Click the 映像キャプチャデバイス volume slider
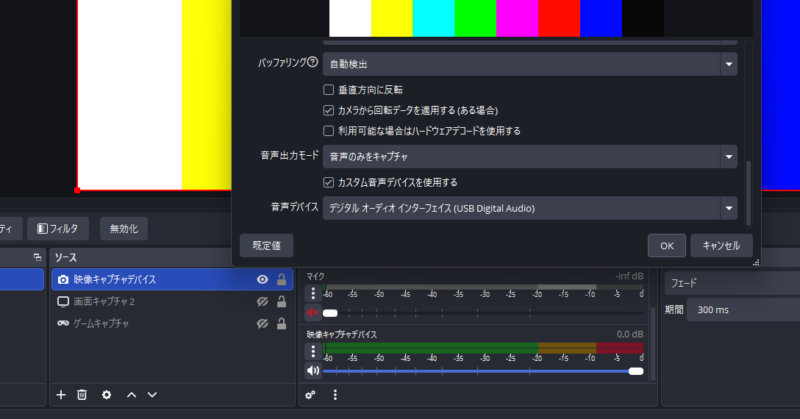 (480, 371)
